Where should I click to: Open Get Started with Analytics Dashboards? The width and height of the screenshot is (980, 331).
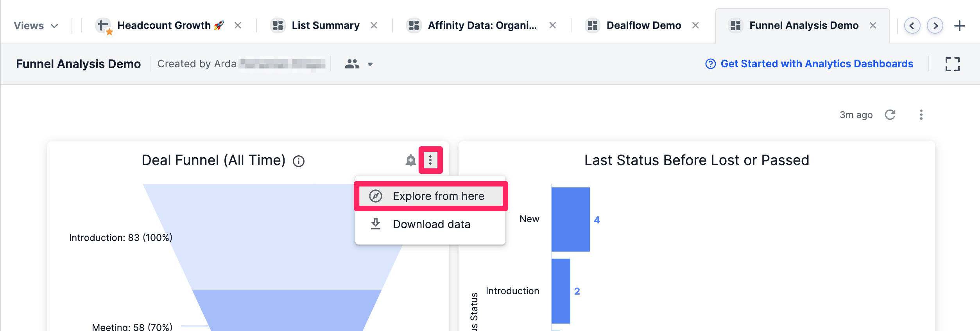817,63
